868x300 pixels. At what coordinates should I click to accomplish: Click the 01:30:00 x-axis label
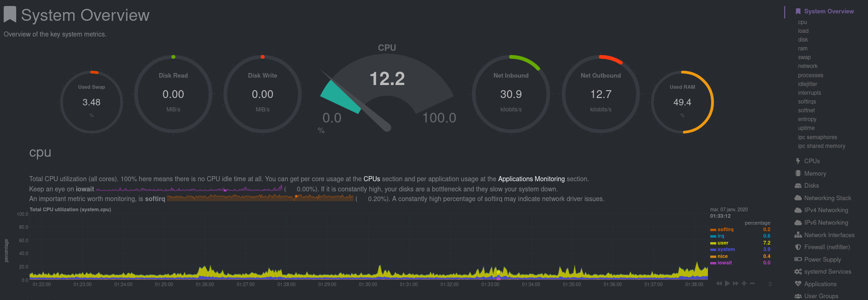click(x=368, y=284)
